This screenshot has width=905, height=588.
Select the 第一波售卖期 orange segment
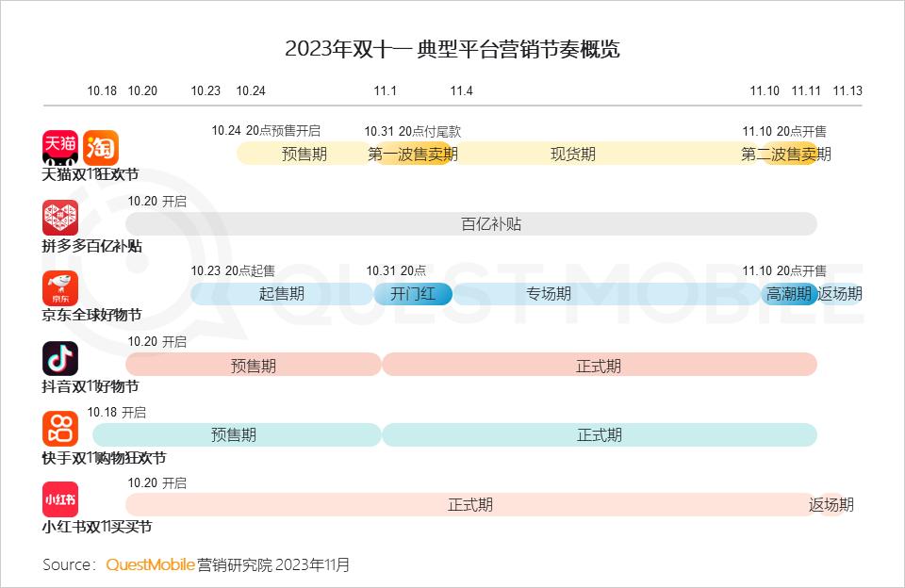click(413, 154)
